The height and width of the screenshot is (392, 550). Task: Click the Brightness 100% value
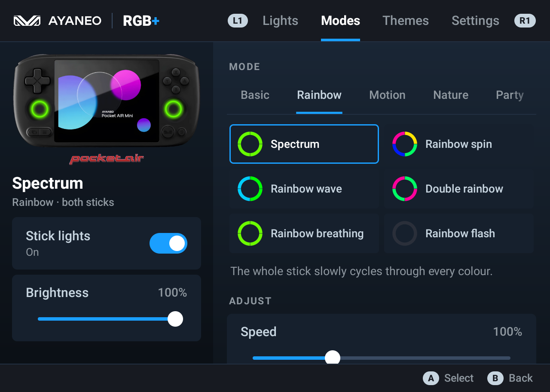coord(172,293)
